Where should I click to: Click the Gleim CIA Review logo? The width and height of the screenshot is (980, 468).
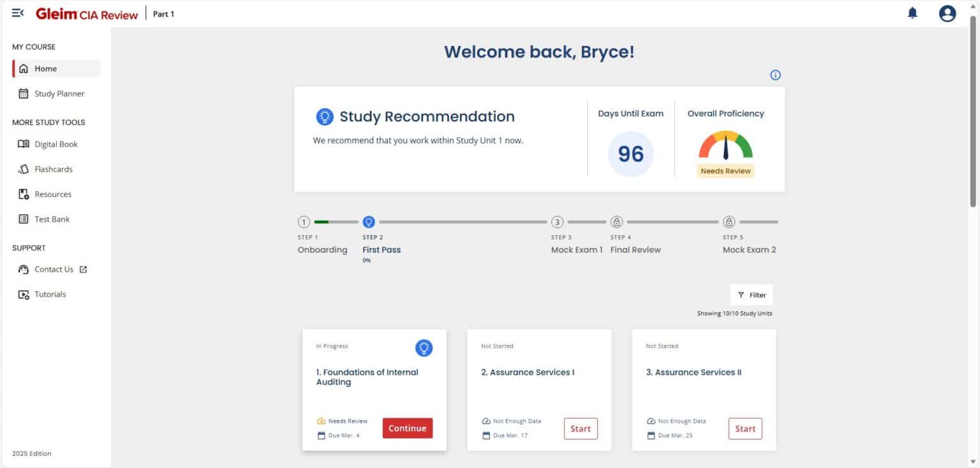coord(87,13)
